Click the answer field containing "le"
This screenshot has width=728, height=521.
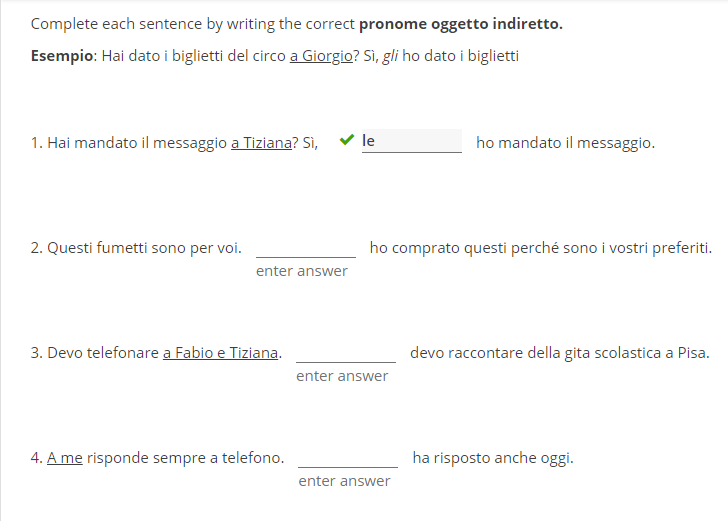click(411, 142)
